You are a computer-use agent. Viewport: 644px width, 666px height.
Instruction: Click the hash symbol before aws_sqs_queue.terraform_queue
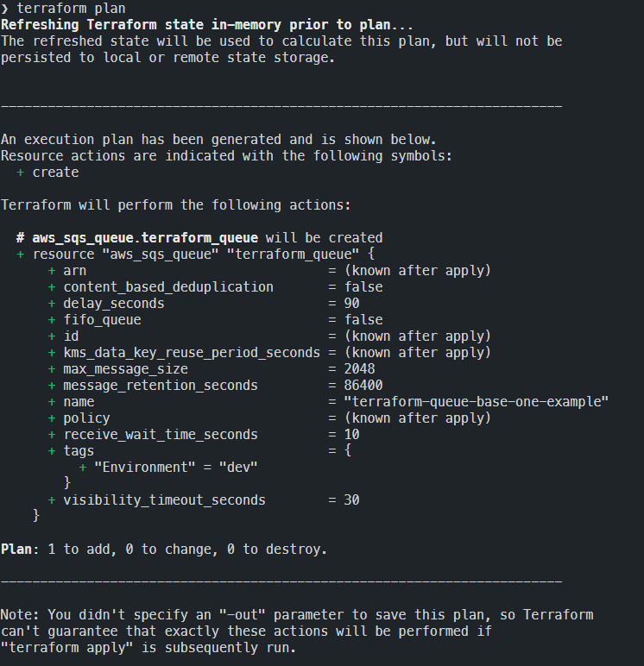[21, 238]
